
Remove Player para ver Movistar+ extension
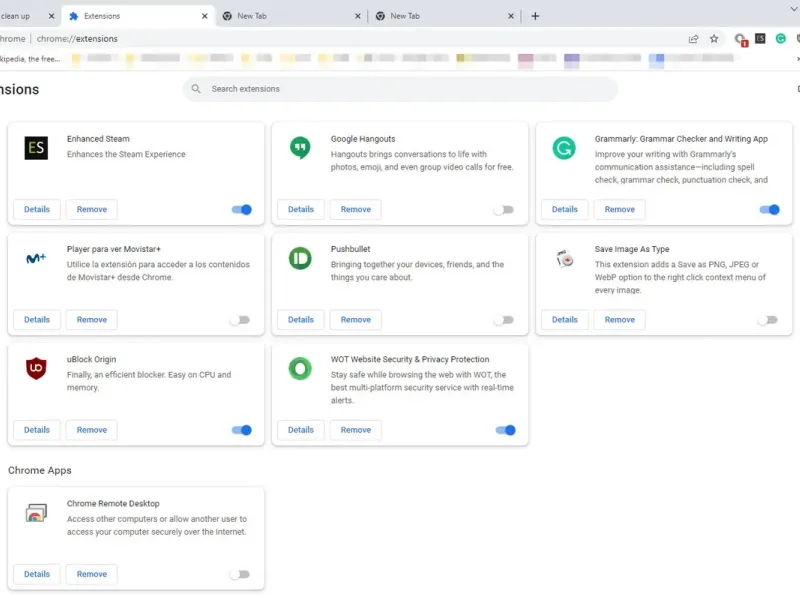[x=92, y=319]
